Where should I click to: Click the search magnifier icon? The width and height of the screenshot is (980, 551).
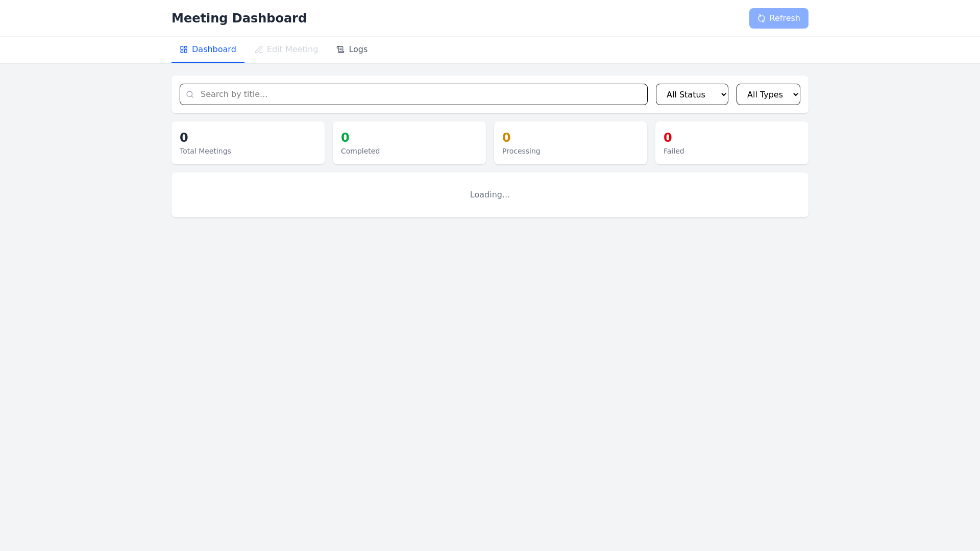coord(190,94)
